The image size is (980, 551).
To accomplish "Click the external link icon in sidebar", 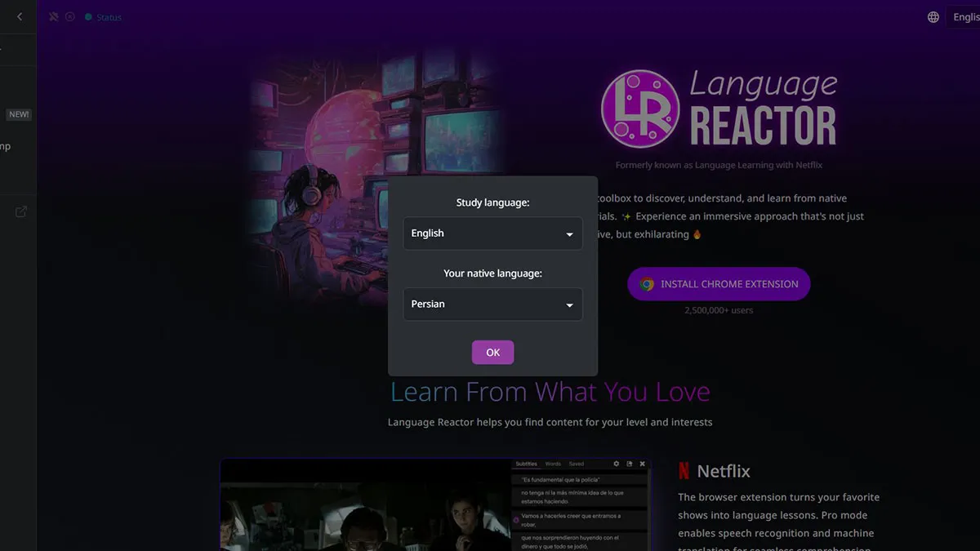I will coord(21,211).
